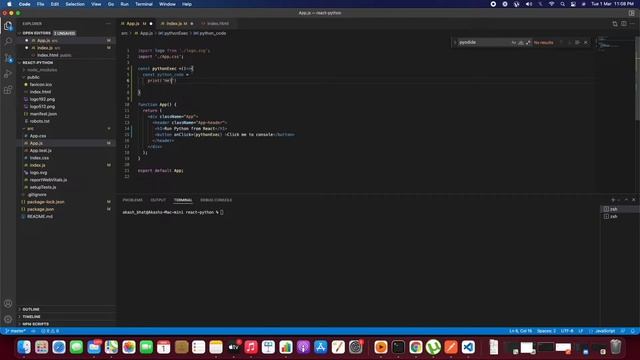The height and width of the screenshot is (360, 640).
Task: Open the Search view in activity bar
Action: [8, 42]
